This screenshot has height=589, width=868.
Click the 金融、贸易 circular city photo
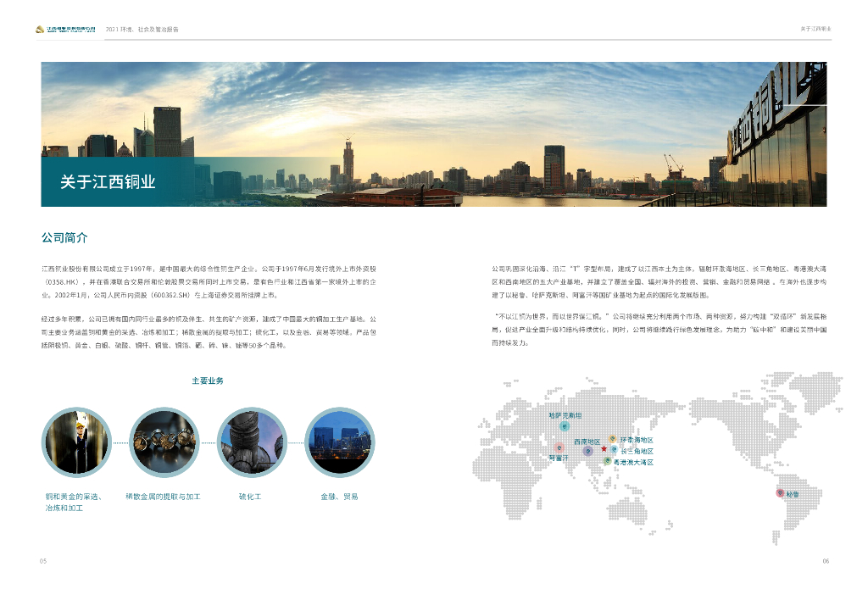click(338, 442)
